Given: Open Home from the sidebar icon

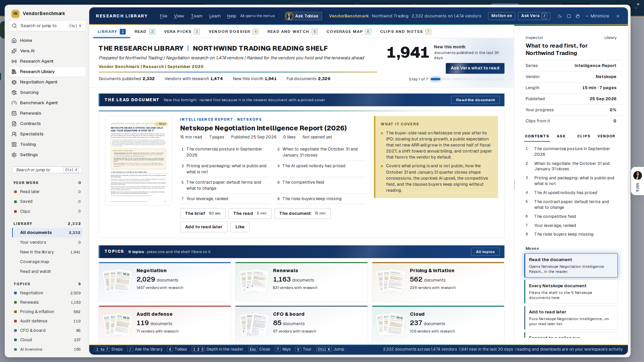Looking at the screenshot, I should 14,41.
